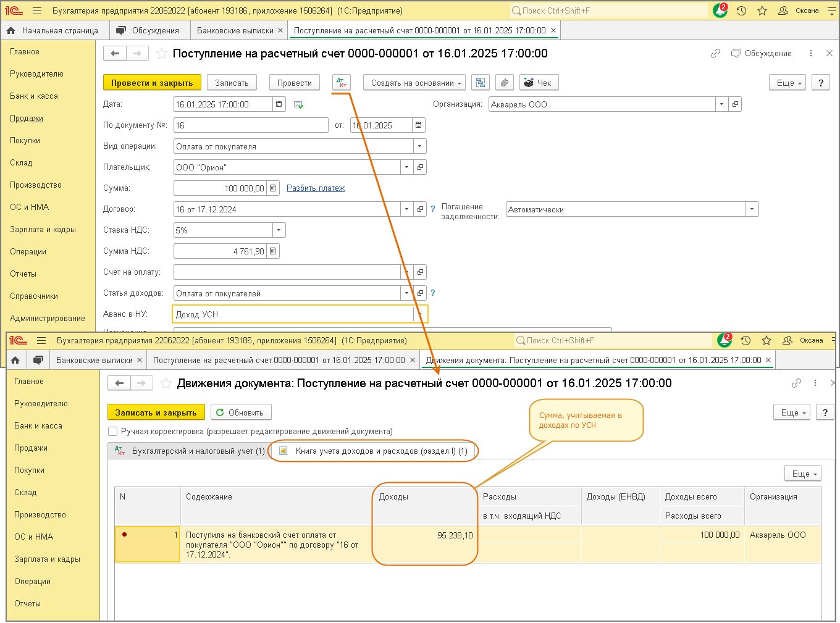Open the home page icon tab in the lower window
Viewport: 840px width, 623px height.
(15, 360)
